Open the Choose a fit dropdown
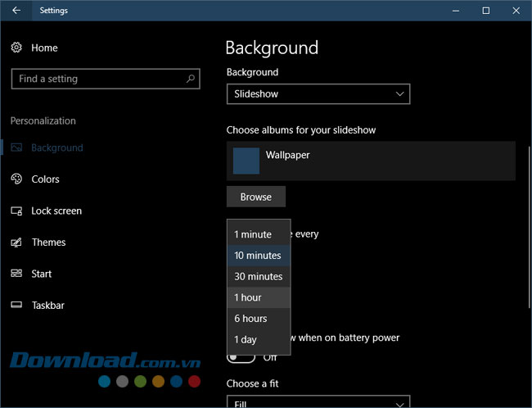The width and height of the screenshot is (532, 408). click(318, 402)
